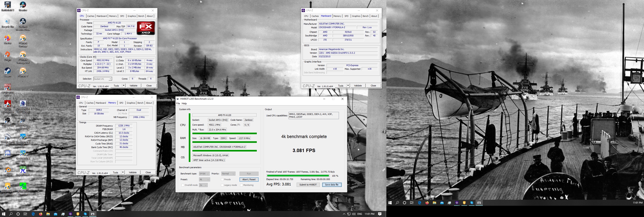Expand Tools arrow in CPU tab window

coord(124,86)
